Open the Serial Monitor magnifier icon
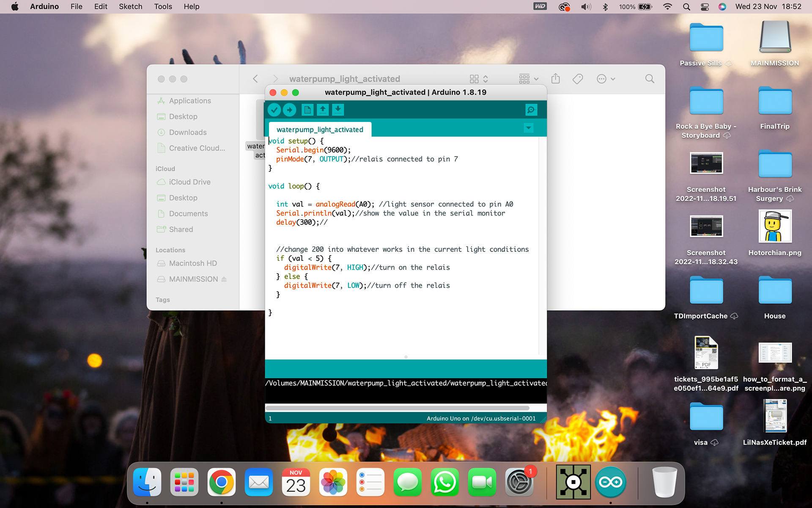The height and width of the screenshot is (508, 812). click(x=531, y=110)
